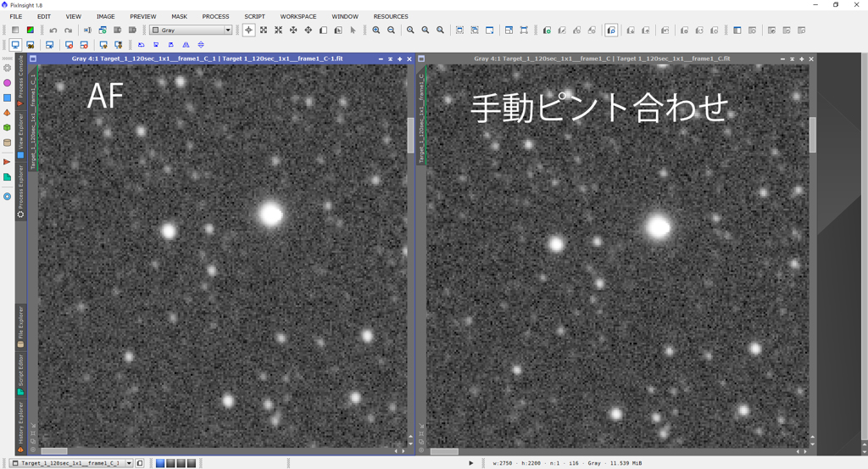Click the Zoom to fit icon

[x=264, y=31]
